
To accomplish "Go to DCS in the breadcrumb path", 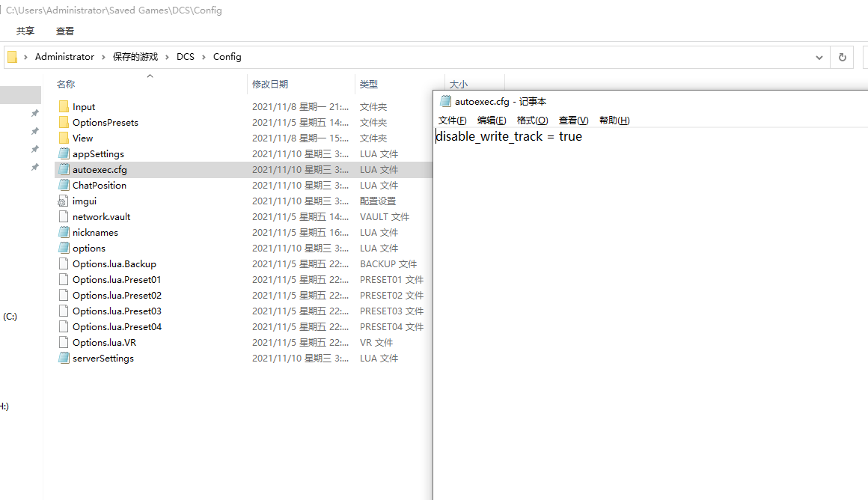I will click(x=186, y=56).
